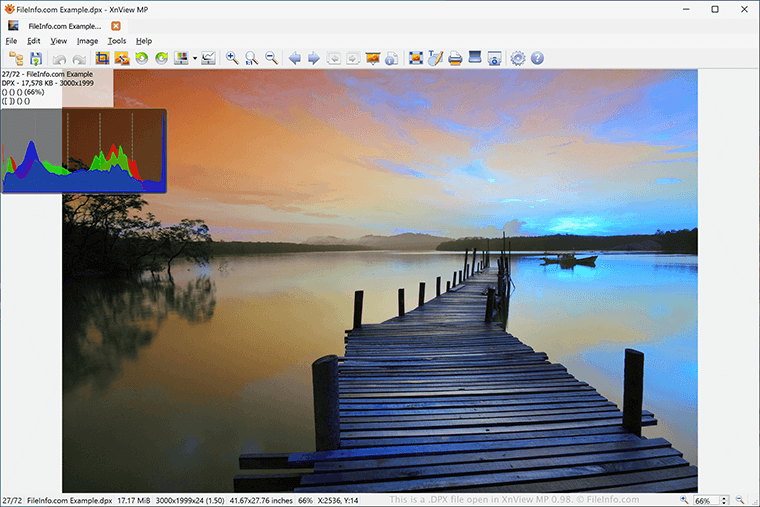Select the Crop tool
This screenshot has height=507, width=760.
[x=102, y=59]
